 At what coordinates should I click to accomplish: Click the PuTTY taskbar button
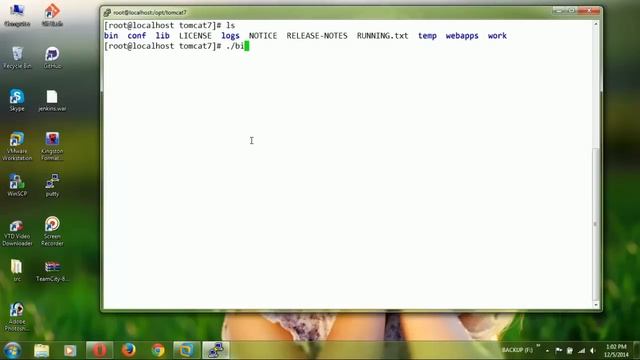216,350
